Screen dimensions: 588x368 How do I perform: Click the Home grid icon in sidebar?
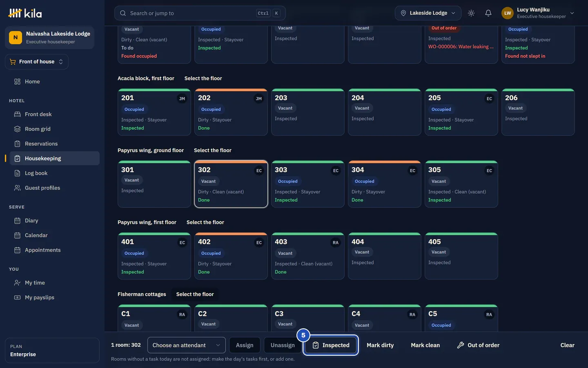click(17, 81)
